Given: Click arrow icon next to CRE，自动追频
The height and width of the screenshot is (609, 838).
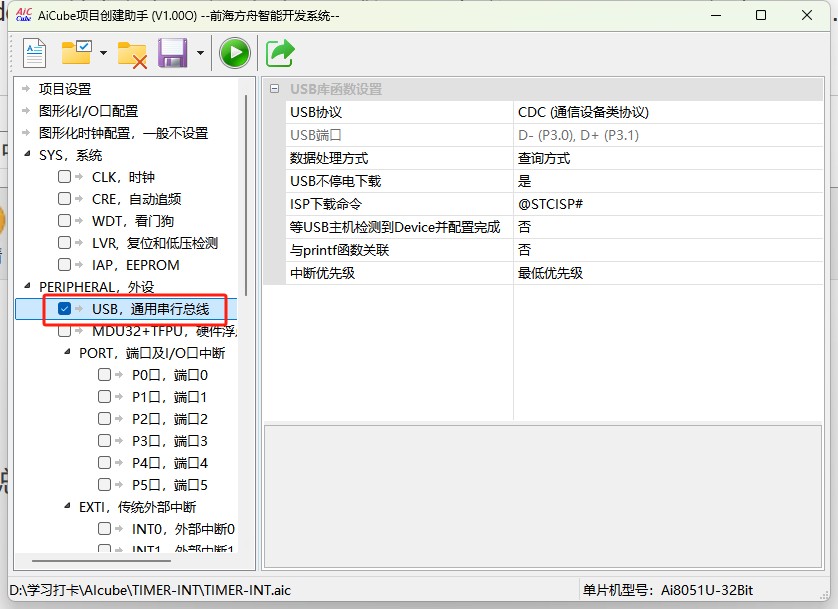Looking at the screenshot, I should click(x=79, y=199).
